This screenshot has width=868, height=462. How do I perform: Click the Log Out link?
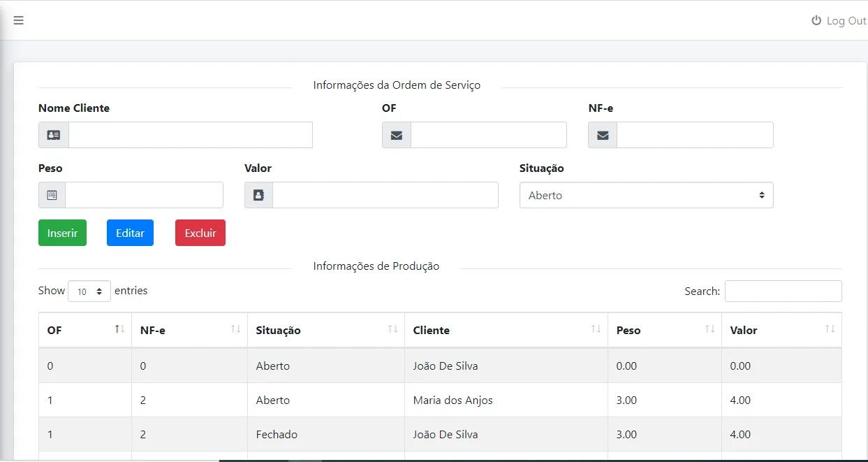846,21
